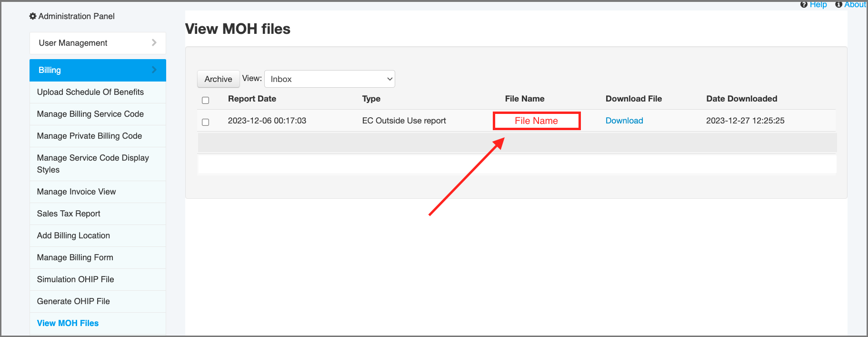Screen dimensions: 868x337
Task: Click downloaded date 2023-12-27 12:25:25
Action: (745, 121)
